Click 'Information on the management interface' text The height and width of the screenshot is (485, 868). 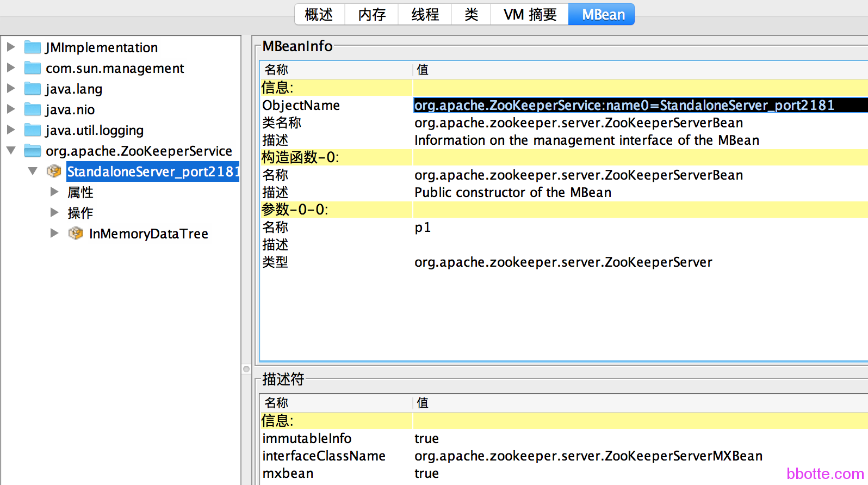[587, 140]
